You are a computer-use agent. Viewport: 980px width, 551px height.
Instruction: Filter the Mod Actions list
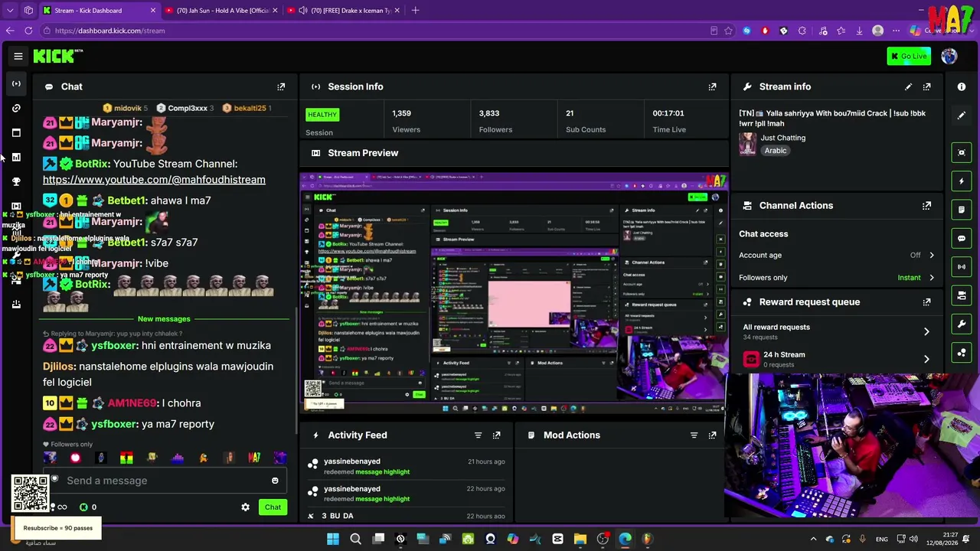(x=694, y=435)
